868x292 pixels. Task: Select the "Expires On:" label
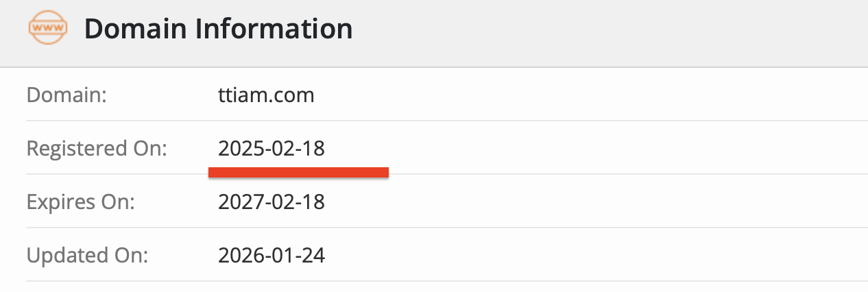(80, 202)
